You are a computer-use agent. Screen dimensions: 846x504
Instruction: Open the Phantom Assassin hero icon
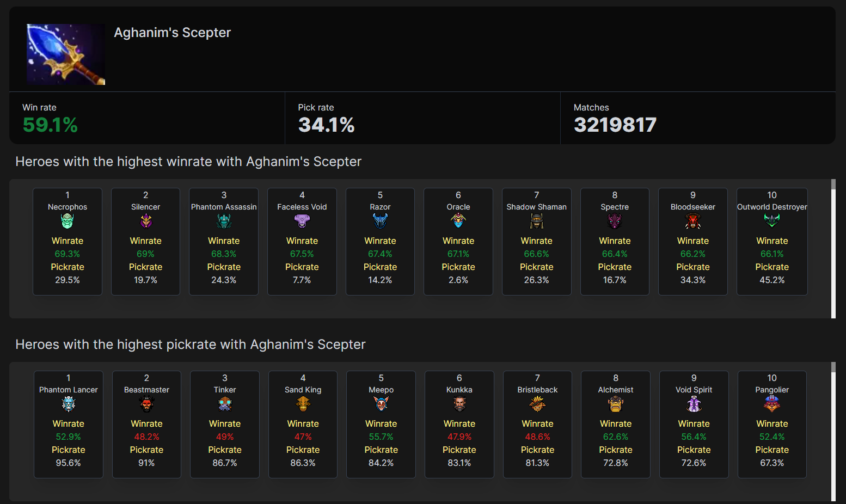[x=224, y=221]
